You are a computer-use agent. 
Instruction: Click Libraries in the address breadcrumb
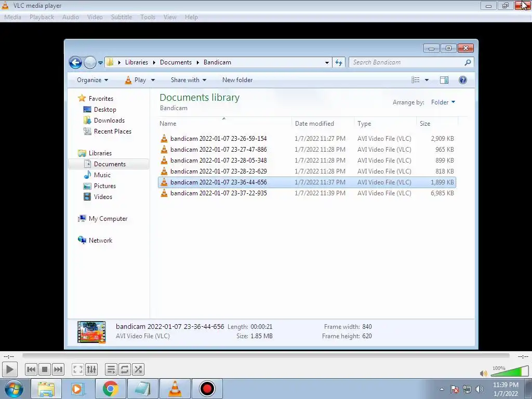pyautogui.click(x=137, y=62)
